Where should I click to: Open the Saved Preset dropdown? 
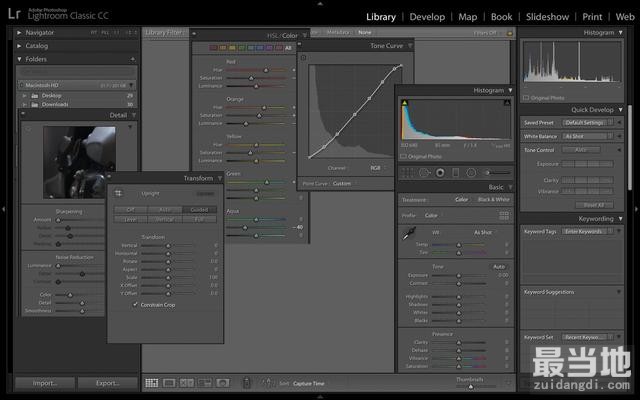tap(598, 122)
